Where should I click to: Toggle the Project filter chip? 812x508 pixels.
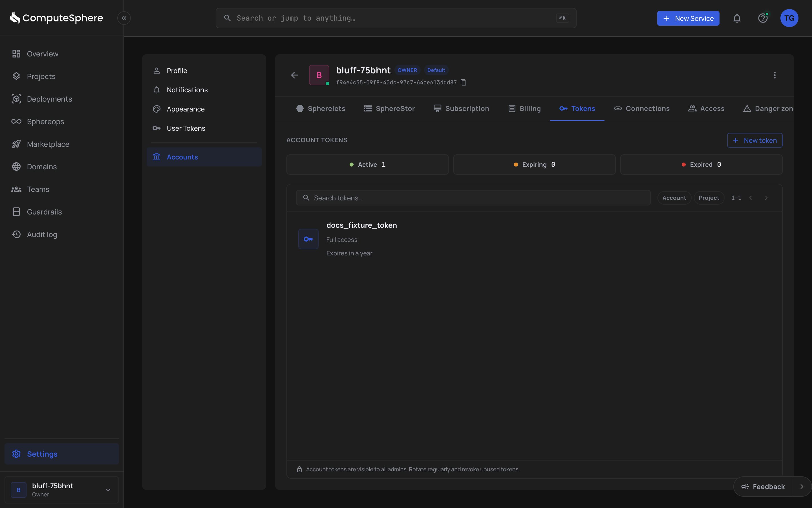tap(709, 198)
